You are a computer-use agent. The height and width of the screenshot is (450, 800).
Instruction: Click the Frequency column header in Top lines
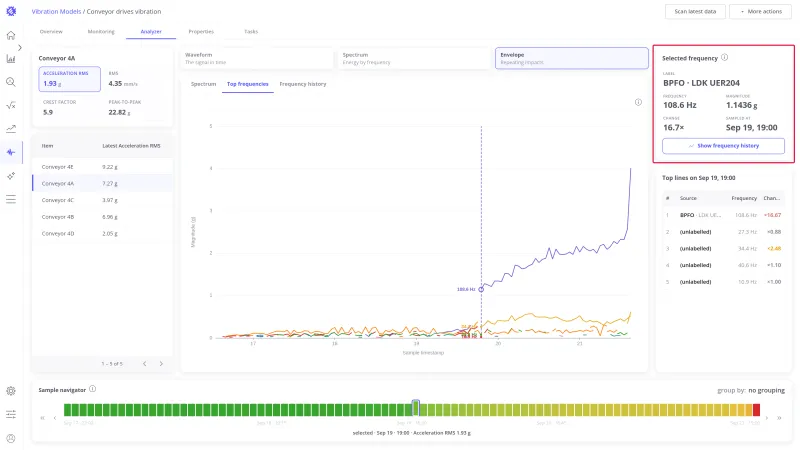744,198
